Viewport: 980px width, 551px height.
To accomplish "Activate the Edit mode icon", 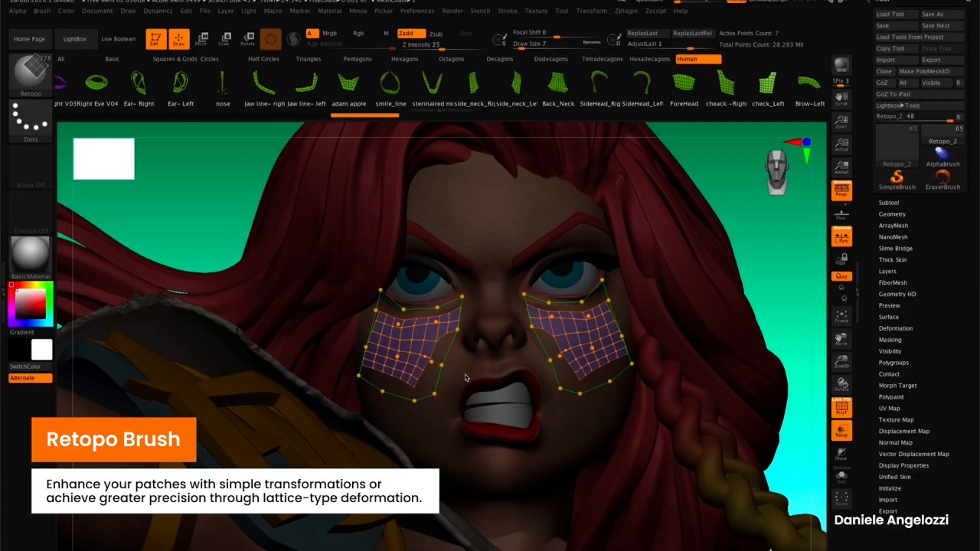I will pyautogui.click(x=155, y=39).
